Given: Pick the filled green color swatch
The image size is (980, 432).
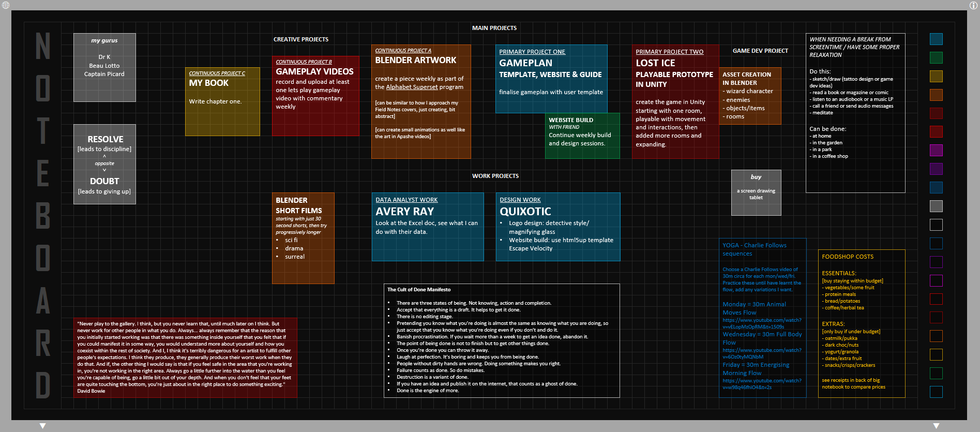Looking at the screenshot, I should tap(936, 57).
